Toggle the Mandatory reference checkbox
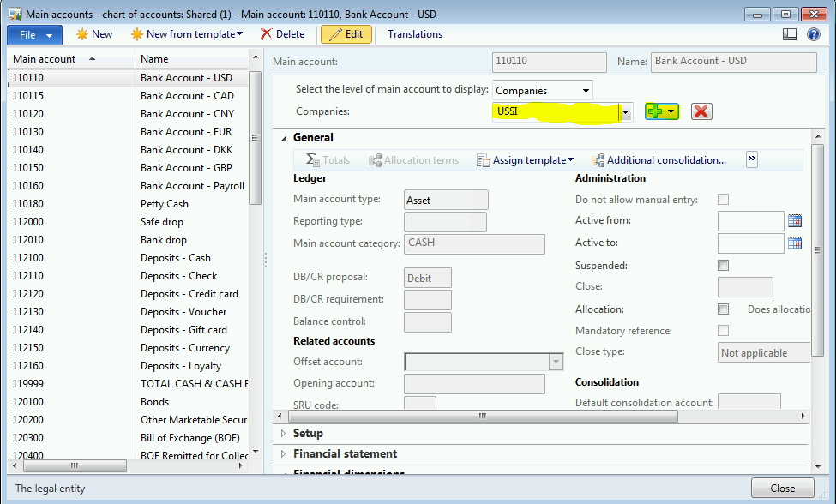The image size is (836, 504). coord(723,331)
